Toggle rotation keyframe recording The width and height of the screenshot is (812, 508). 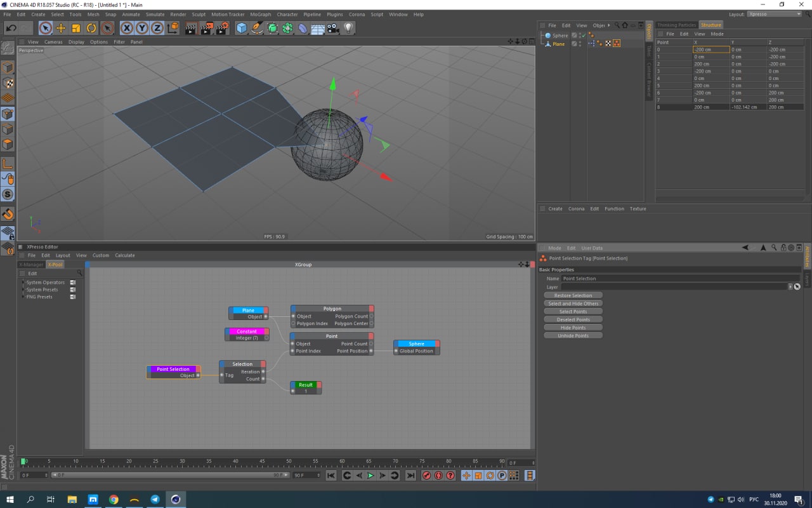(x=490, y=476)
